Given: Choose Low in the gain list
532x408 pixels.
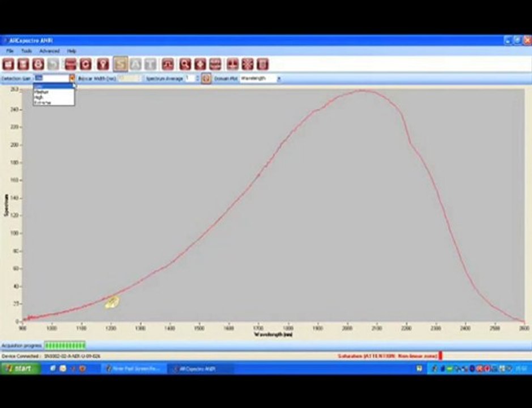Looking at the screenshot, I should (54, 87).
